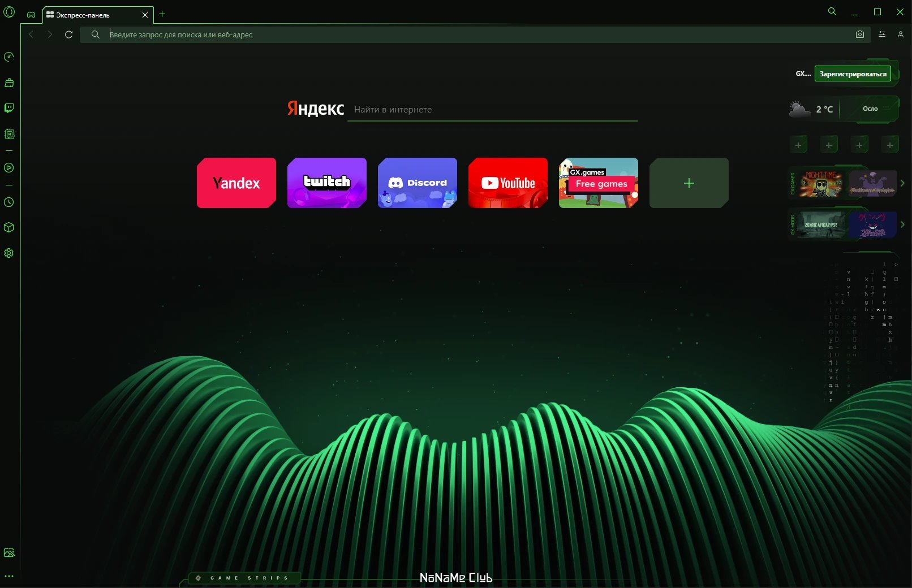Show next GX.GAMES items with chevron
Viewport: 912px width, 588px height.
(x=902, y=183)
